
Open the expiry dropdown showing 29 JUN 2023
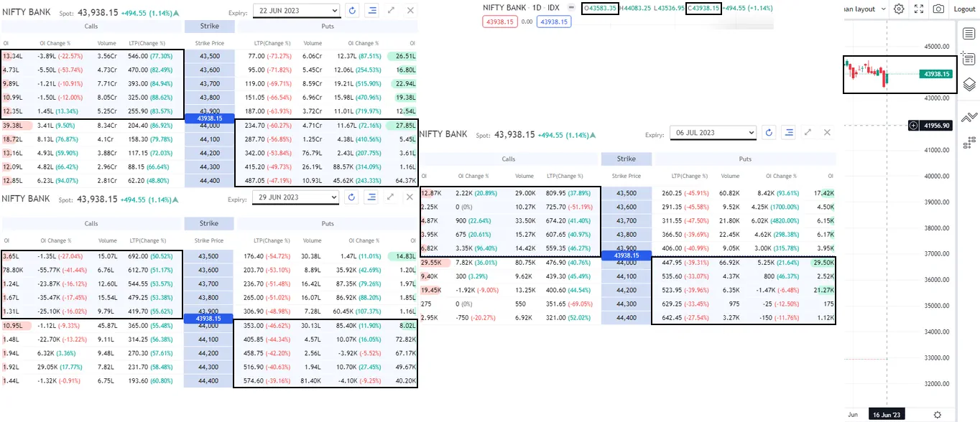coord(296,197)
